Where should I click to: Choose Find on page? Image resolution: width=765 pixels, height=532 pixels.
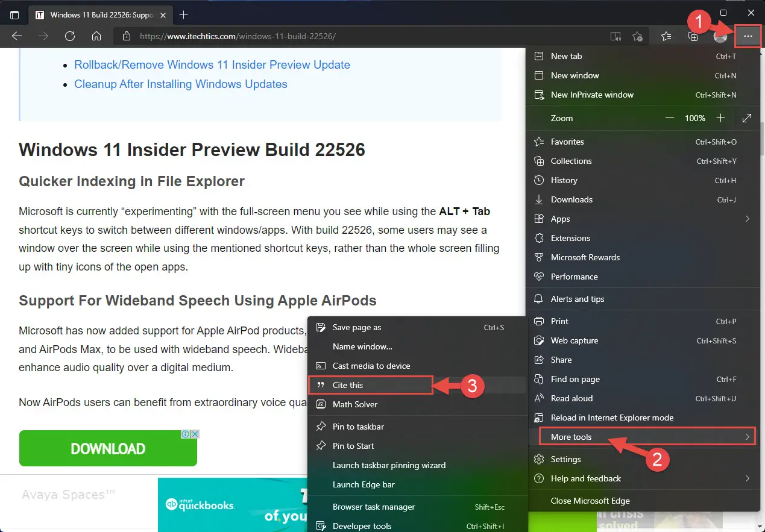point(642,379)
